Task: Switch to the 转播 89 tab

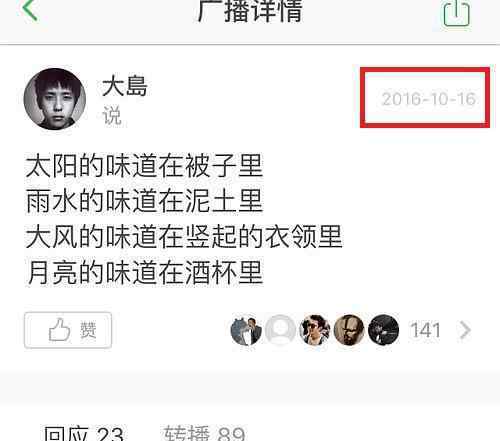Action: click(x=205, y=433)
